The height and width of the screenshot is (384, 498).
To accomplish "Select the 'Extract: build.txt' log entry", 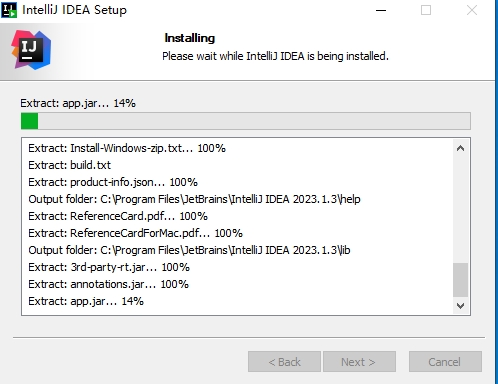I will [x=69, y=165].
